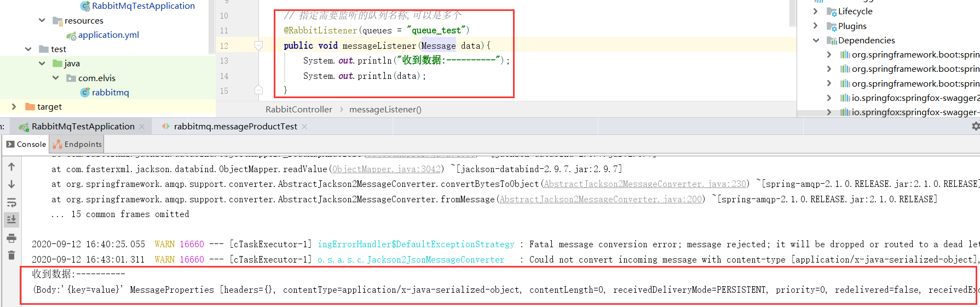Click the com.elvis package icon
This screenshot has width=980, height=307.
click(x=71, y=78)
